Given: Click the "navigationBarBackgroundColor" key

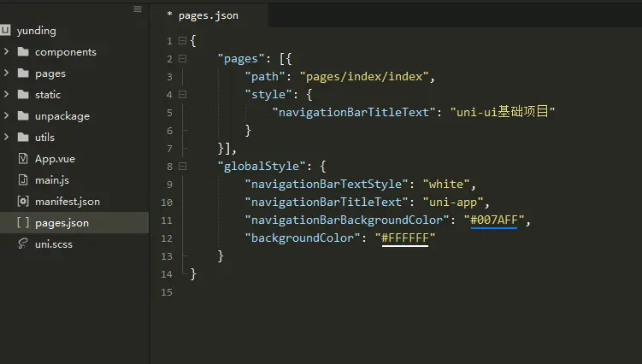Looking at the screenshot, I should 347,220.
